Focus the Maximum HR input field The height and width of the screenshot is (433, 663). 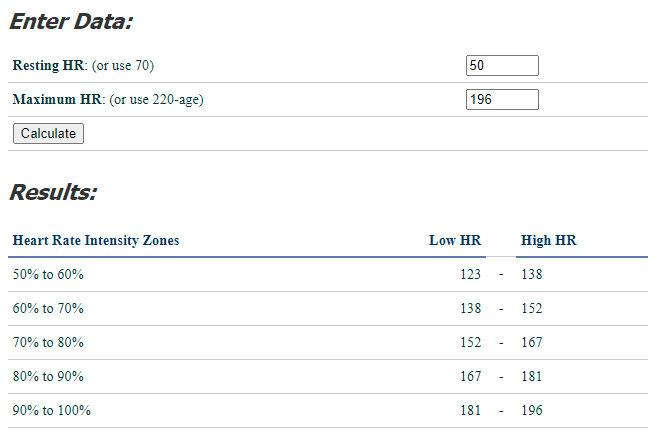(x=502, y=100)
